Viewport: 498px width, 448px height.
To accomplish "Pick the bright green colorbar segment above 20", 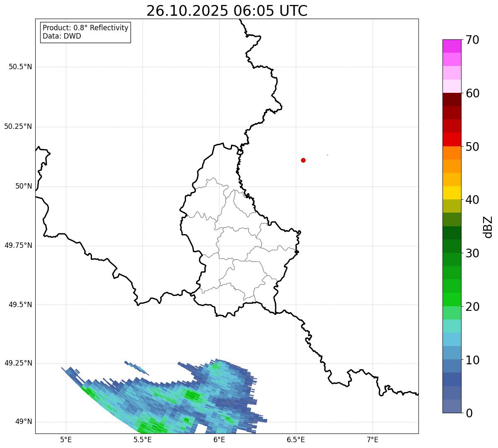I will click(452, 300).
